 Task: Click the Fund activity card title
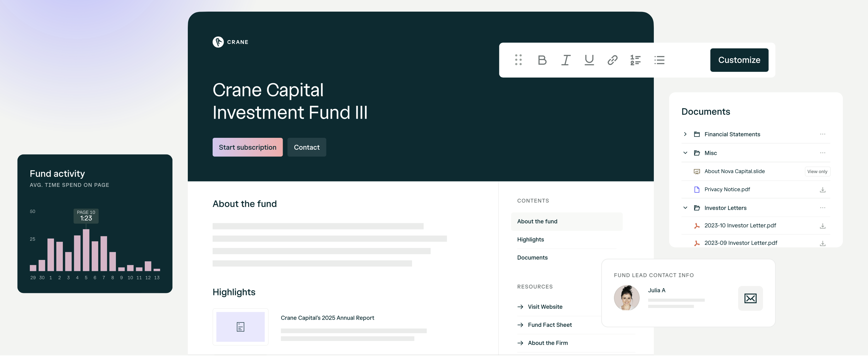click(57, 174)
